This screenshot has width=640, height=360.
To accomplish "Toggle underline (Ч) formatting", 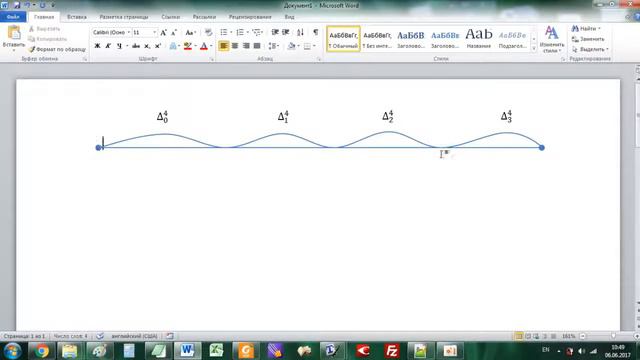I will pos(119,46).
